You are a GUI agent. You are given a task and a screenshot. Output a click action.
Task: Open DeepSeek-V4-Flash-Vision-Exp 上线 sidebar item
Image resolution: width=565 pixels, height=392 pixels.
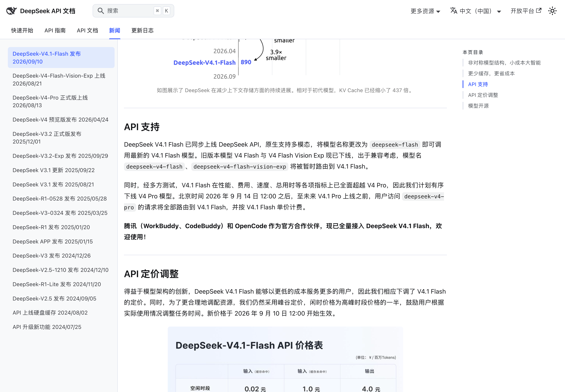tap(61, 80)
